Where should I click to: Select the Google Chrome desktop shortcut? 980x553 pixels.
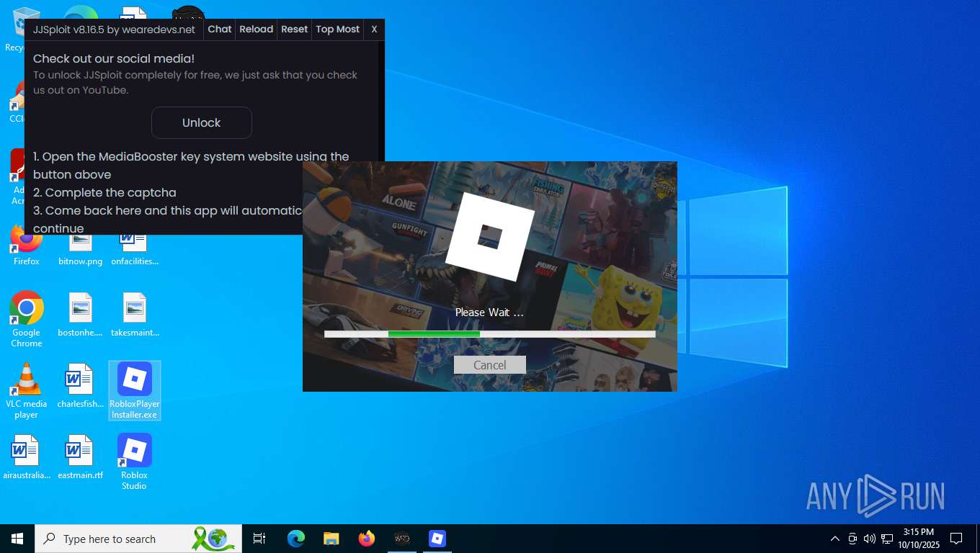click(x=27, y=319)
